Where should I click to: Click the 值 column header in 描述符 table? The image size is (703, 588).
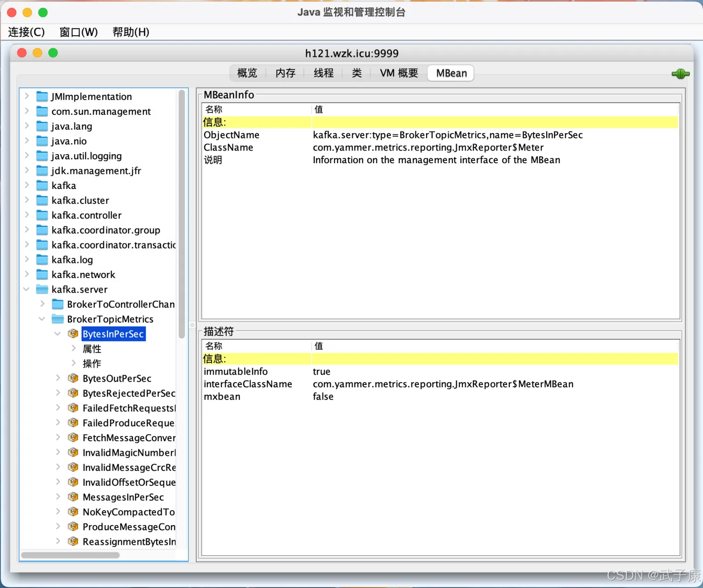495,346
